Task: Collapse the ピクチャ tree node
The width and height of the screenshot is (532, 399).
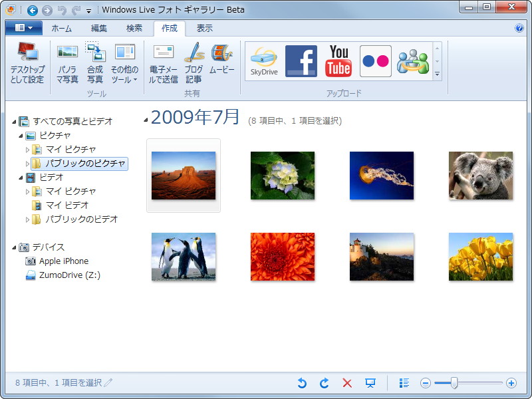Action: click(21, 136)
